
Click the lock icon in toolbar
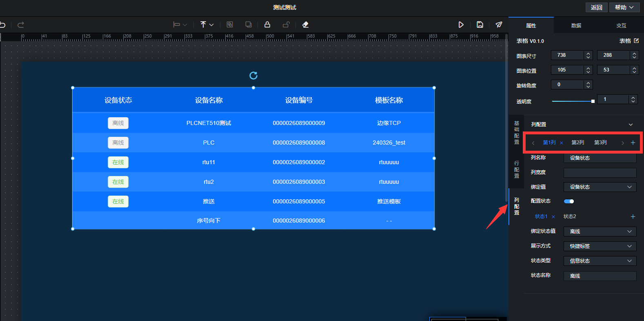pyautogui.click(x=267, y=25)
